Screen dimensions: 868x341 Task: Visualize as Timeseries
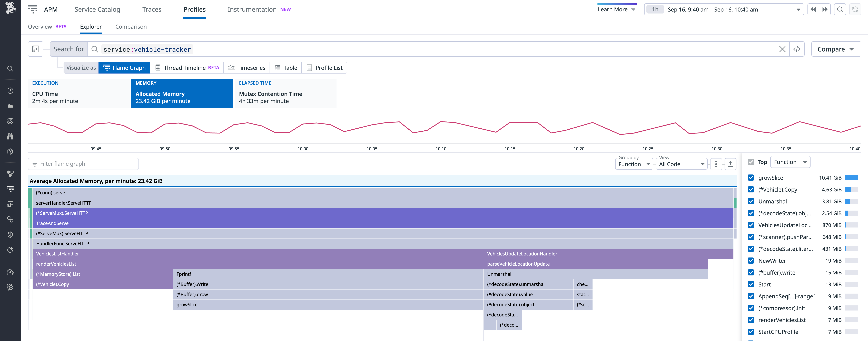click(247, 68)
